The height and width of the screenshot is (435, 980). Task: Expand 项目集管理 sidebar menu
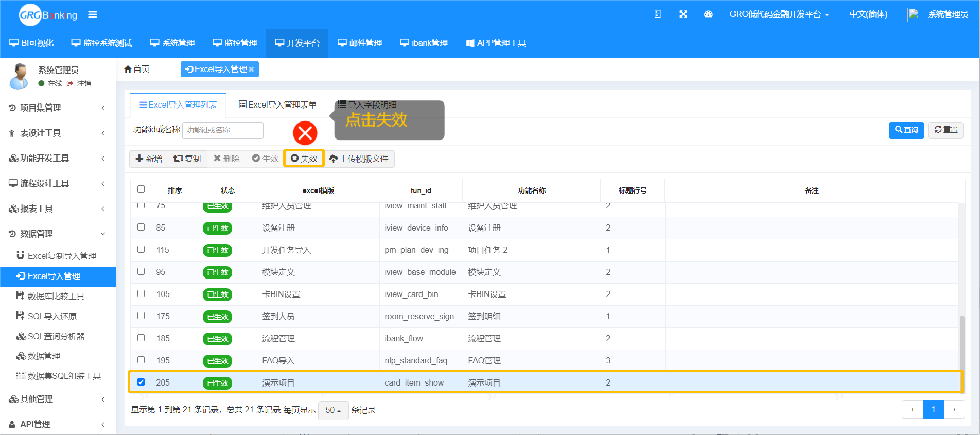58,108
